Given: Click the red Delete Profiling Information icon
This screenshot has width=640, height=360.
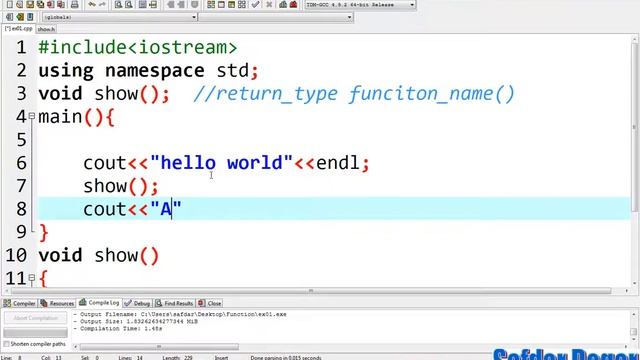Looking at the screenshot, I should 293,4.
